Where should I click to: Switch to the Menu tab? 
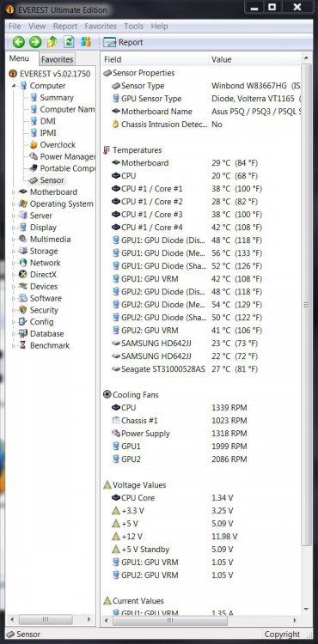19,58
